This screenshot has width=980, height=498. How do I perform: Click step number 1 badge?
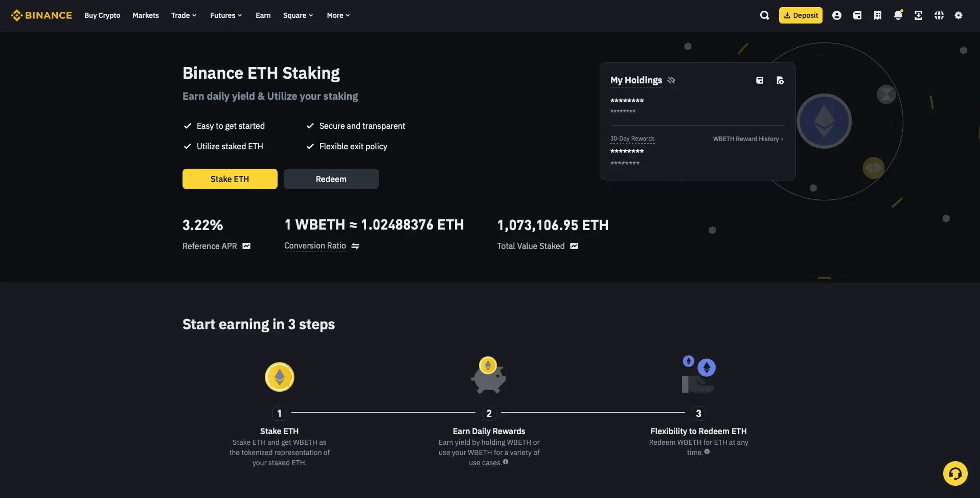pyautogui.click(x=279, y=413)
